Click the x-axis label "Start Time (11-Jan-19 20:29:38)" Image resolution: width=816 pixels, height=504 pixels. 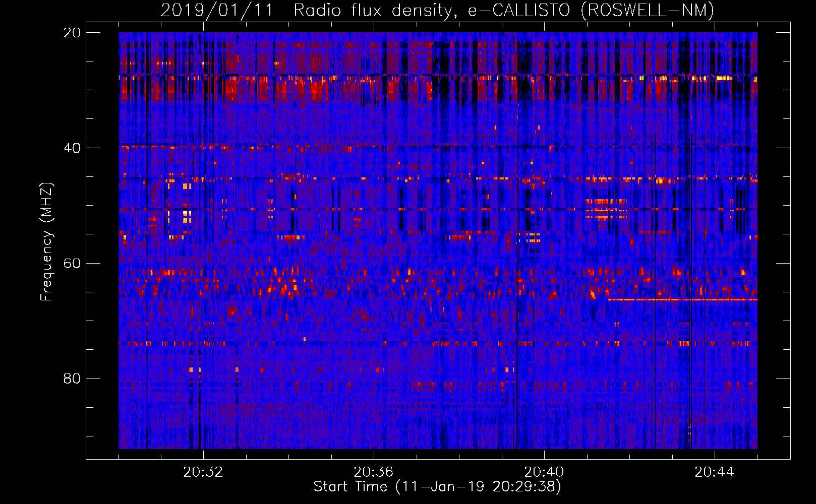tap(437, 487)
